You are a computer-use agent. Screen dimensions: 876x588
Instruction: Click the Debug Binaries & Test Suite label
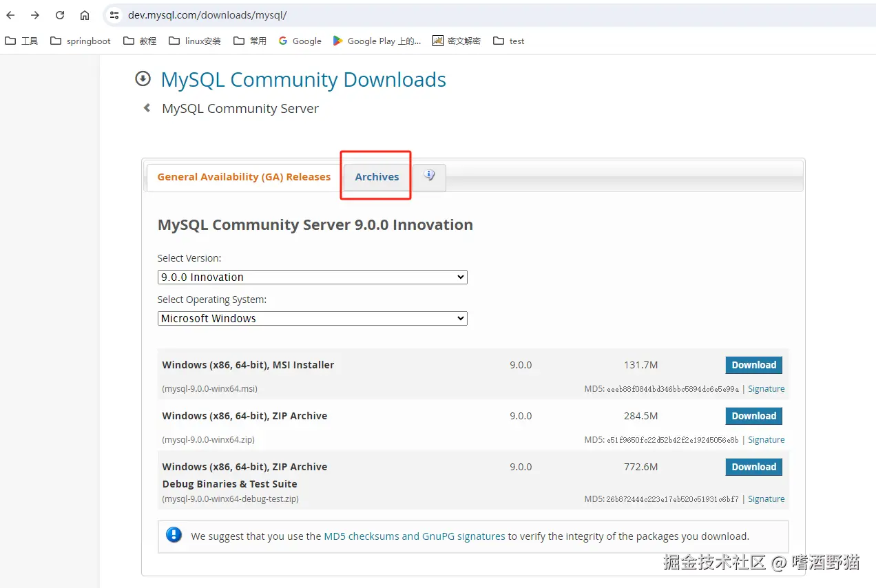230,484
